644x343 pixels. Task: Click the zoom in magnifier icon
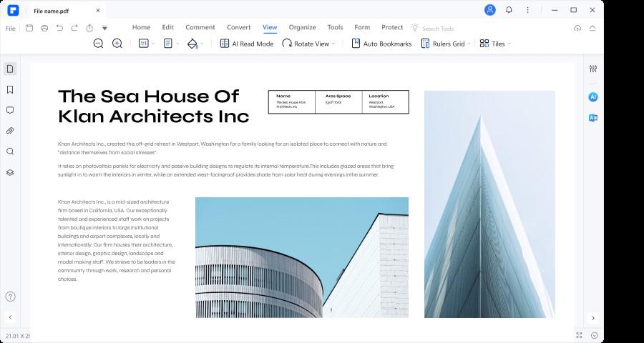pyautogui.click(x=117, y=44)
